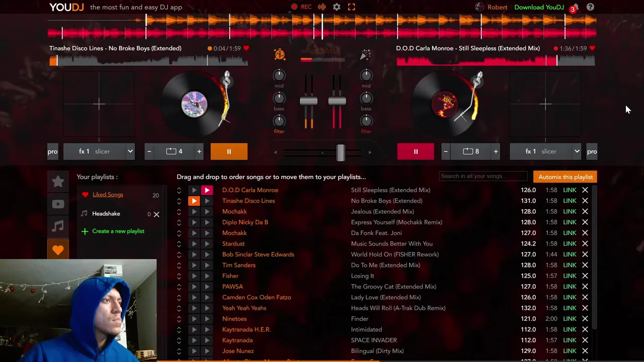
Task: Click right channel volume fader
Action: coord(337,101)
